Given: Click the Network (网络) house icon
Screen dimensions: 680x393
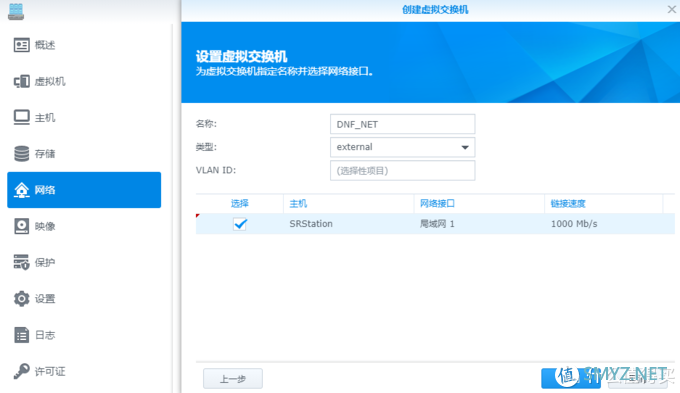Looking at the screenshot, I should click(x=21, y=190).
